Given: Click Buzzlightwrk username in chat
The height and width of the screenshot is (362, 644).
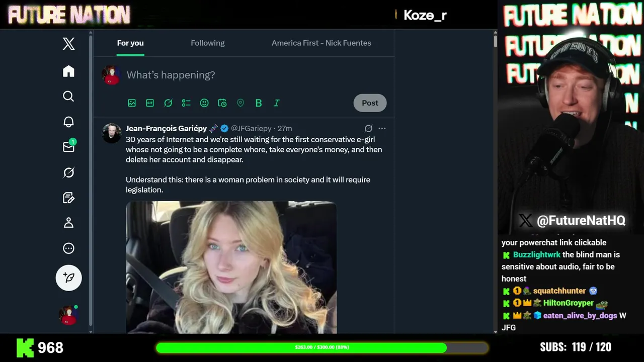Looking at the screenshot, I should [x=536, y=255].
